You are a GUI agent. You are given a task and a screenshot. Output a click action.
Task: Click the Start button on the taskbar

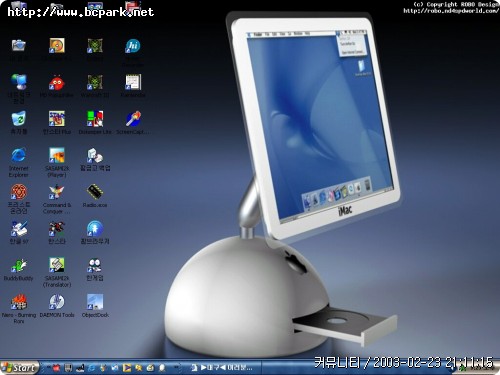point(19,368)
